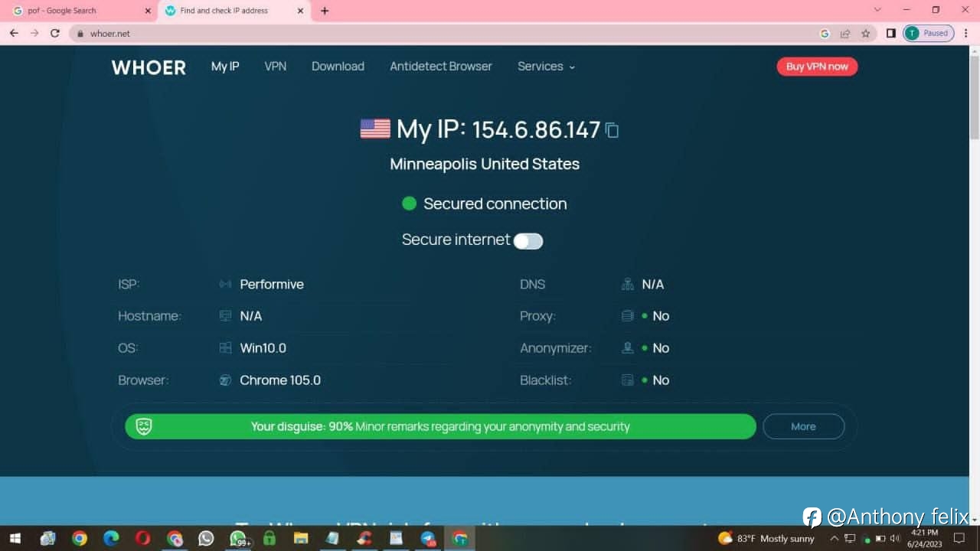The image size is (980, 551).
Task: Click the DNS network icon
Action: pos(628,284)
